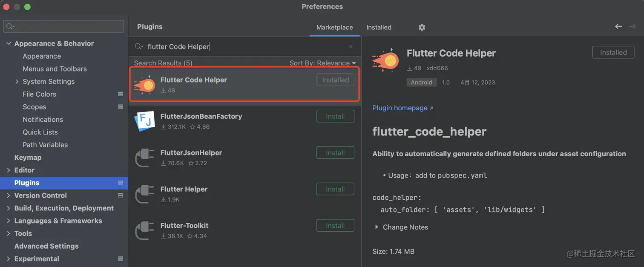Clear the plugin search text
The height and width of the screenshot is (267, 644).
point(351,46)
